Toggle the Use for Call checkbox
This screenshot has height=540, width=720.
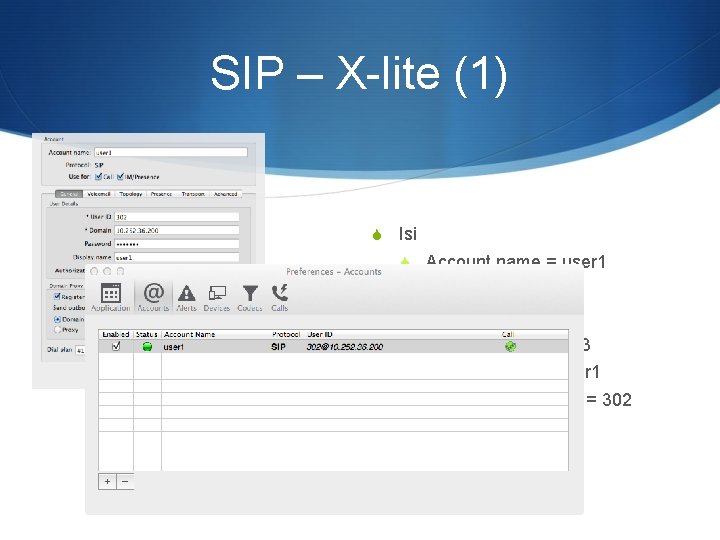click(x=98, y=176)
